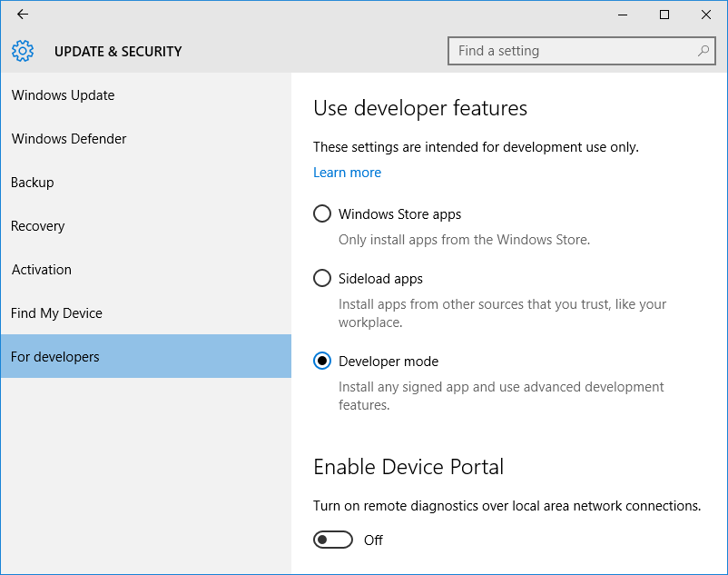The image size is (728, 575).
Task: Open the Backup settings page
Action: [33, 183]
